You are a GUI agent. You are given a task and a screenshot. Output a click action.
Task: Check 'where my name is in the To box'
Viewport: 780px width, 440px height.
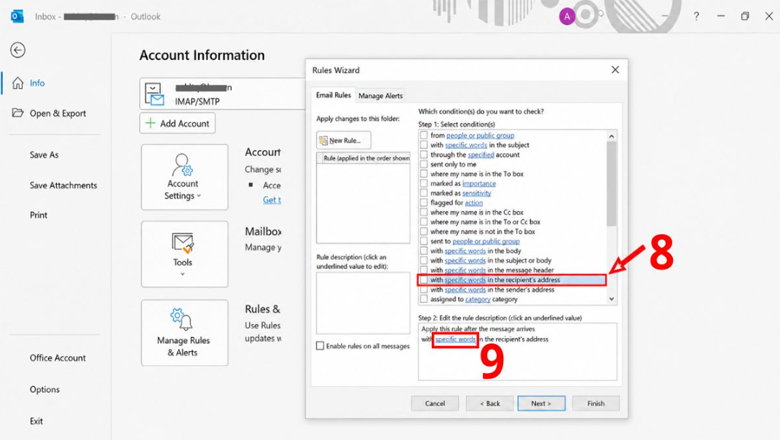coord(424,174)
